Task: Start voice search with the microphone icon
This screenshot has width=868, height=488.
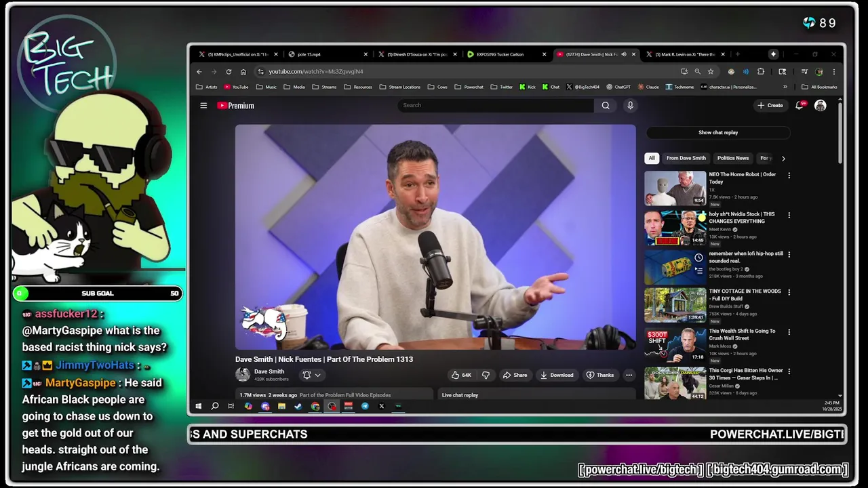Action: point(630,105)
